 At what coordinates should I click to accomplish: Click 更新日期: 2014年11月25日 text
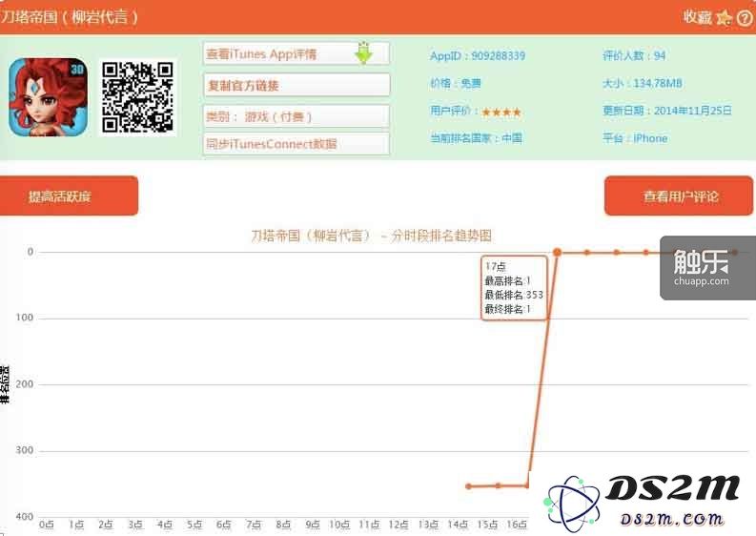click(x=666, y=111)
